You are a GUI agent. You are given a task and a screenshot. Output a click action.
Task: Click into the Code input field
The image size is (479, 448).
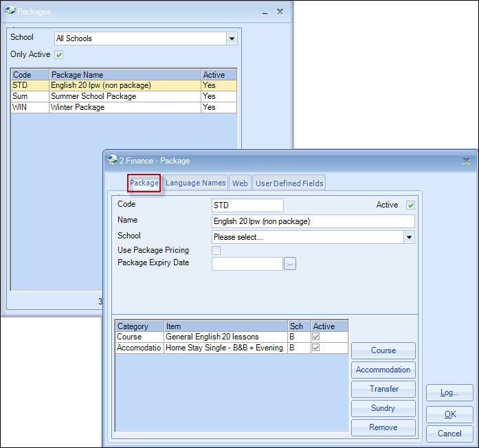click(x=247, y=205)
